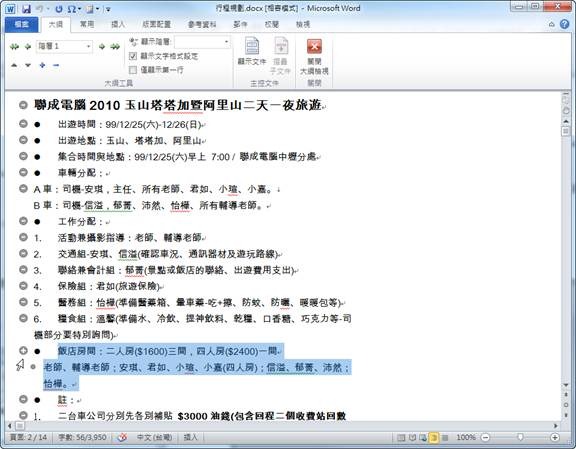The height and width of the screenshot is (449, 576).
Task: Click the highlighted Outline view icon
Action: (x=434, y=437)
